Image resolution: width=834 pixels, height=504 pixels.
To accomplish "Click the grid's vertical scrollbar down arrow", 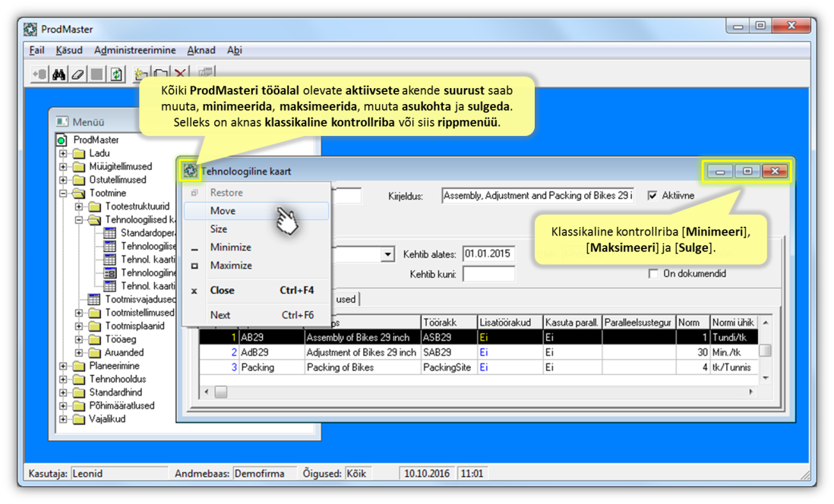I will [x=766, y=378].
